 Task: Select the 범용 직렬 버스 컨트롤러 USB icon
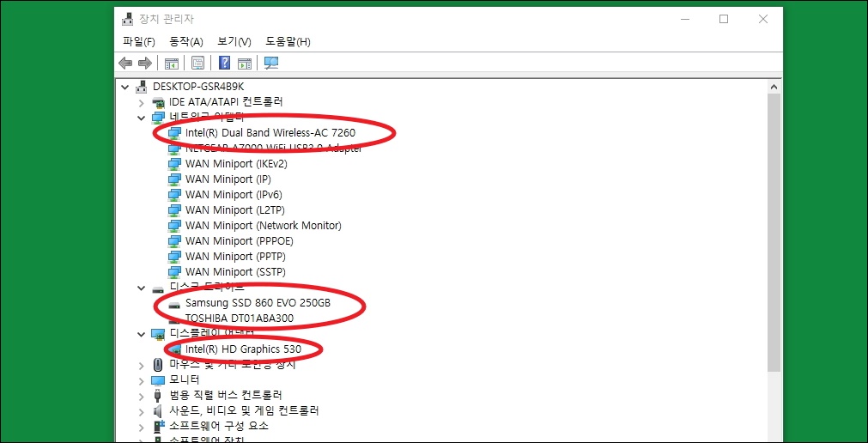click(158, 396)
